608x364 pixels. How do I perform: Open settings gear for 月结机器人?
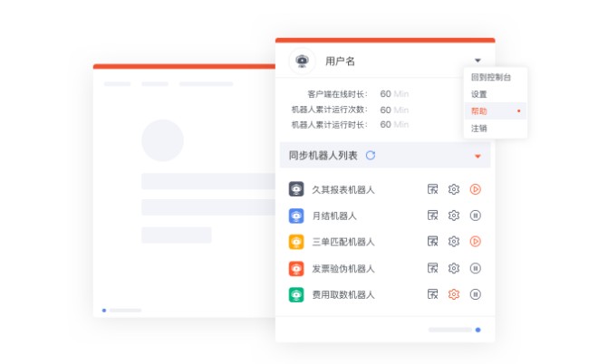[x=454, y=216]
